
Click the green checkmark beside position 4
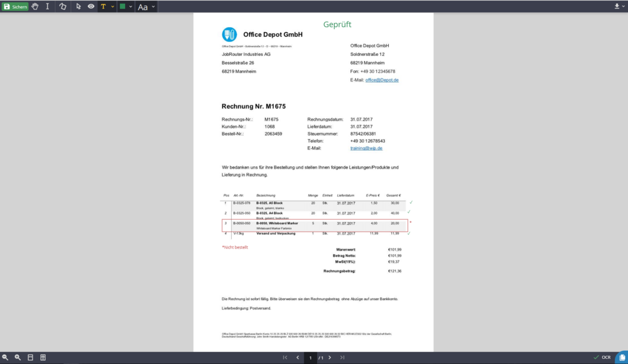tap(409, 233)
